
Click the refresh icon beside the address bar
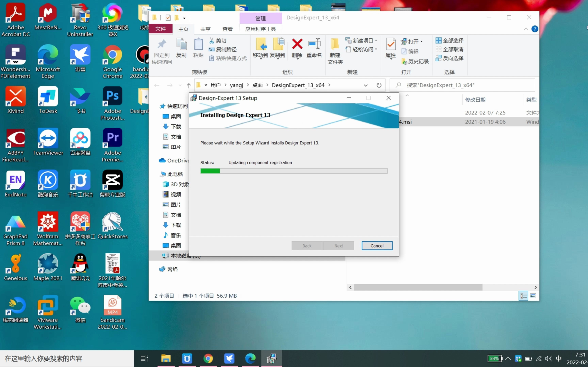(379, 85)
